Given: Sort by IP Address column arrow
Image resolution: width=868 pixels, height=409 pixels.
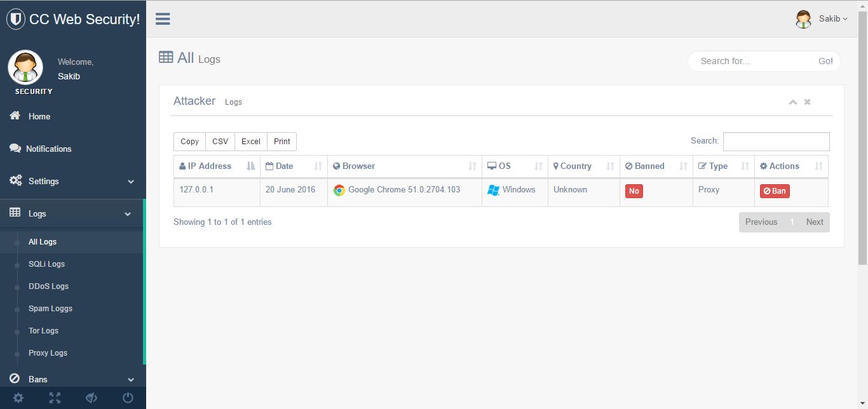Looking at the screenshot, I should (x=250, y=166).
